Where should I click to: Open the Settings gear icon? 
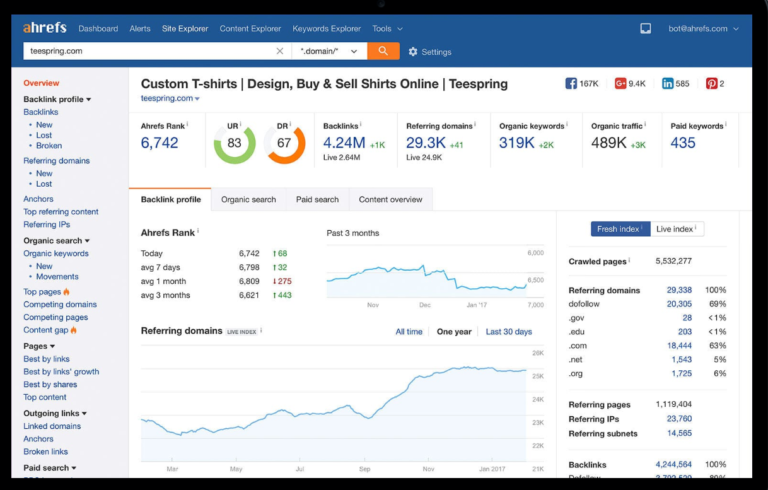tap(413, 51)
